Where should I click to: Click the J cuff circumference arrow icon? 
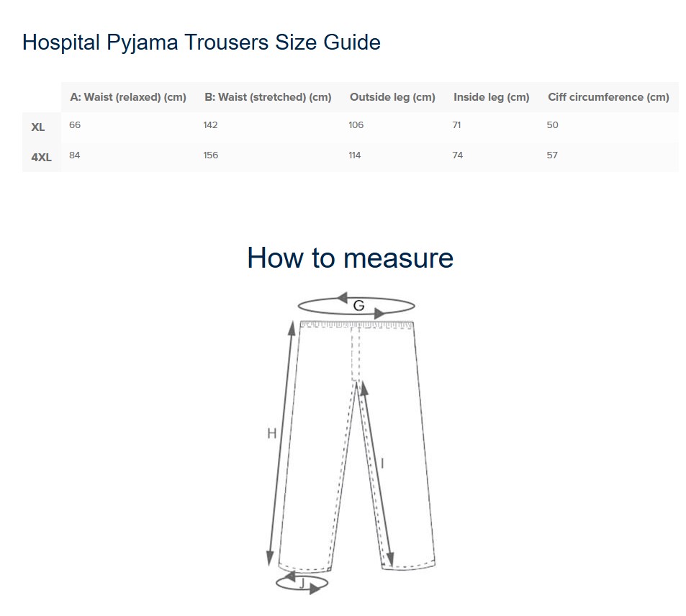pos(302,582)
